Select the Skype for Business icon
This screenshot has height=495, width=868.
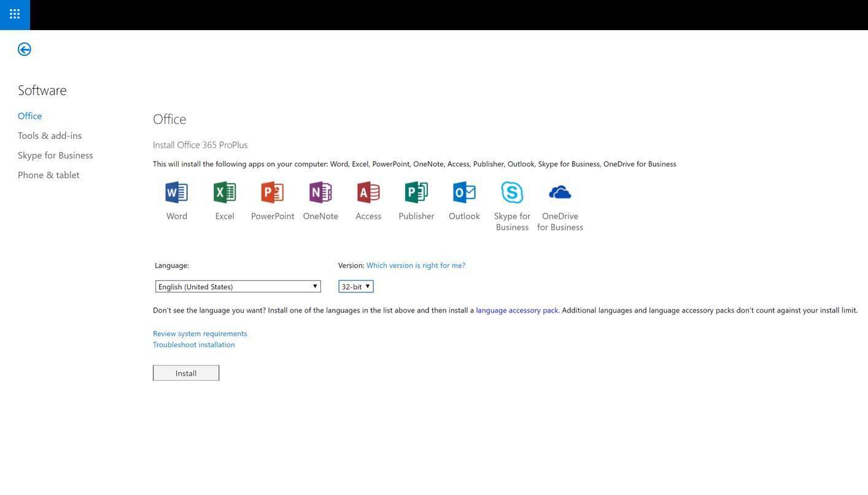click(x=512, y=192)
